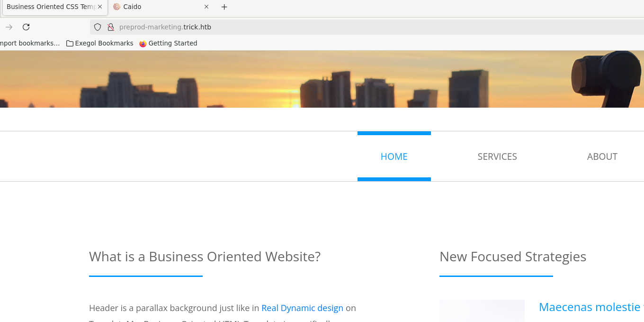Screen dimensions: 644x322
Task: Go to HOME in the site navigation
Action: click(394, 156)
